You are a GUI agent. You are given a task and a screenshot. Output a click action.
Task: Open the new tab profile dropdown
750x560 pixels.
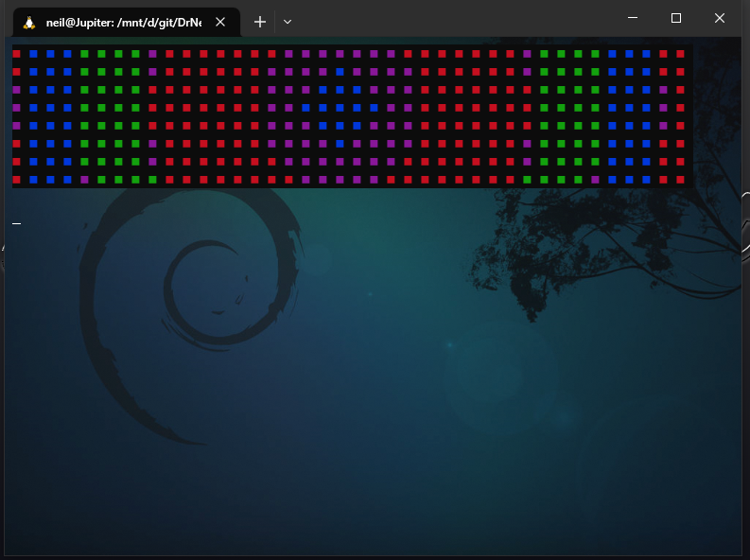tap(288, 22)
